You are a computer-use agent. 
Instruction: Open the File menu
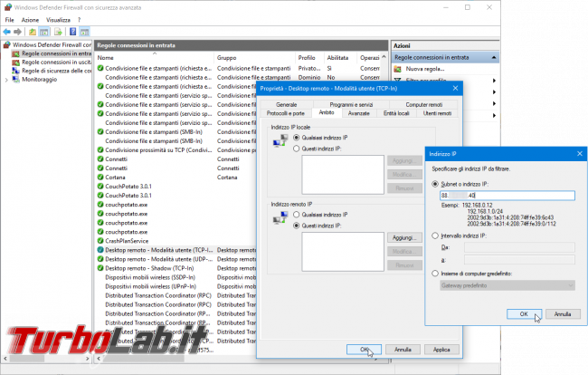(x=9, y=20)
